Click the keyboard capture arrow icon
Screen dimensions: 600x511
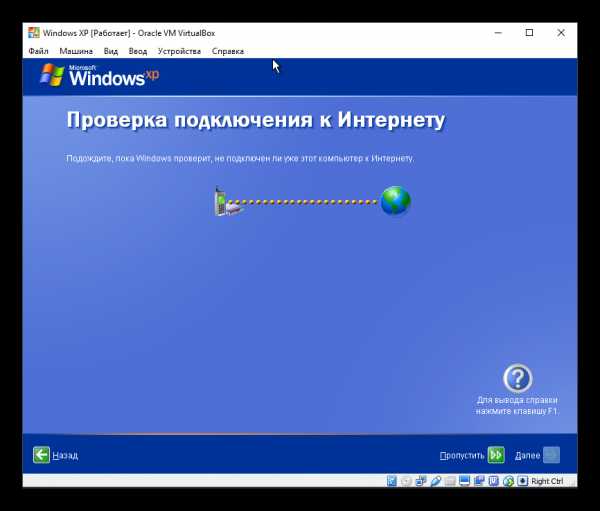click(523, 481)
